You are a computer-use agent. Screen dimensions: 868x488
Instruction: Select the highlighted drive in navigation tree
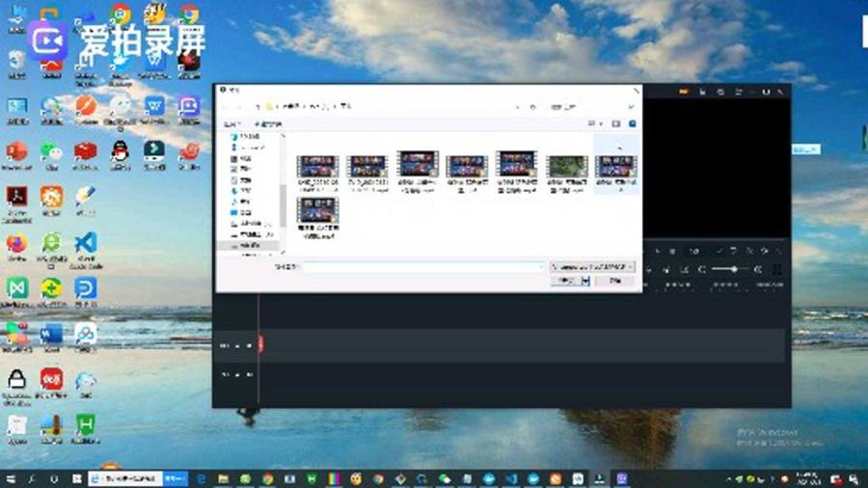250,245
